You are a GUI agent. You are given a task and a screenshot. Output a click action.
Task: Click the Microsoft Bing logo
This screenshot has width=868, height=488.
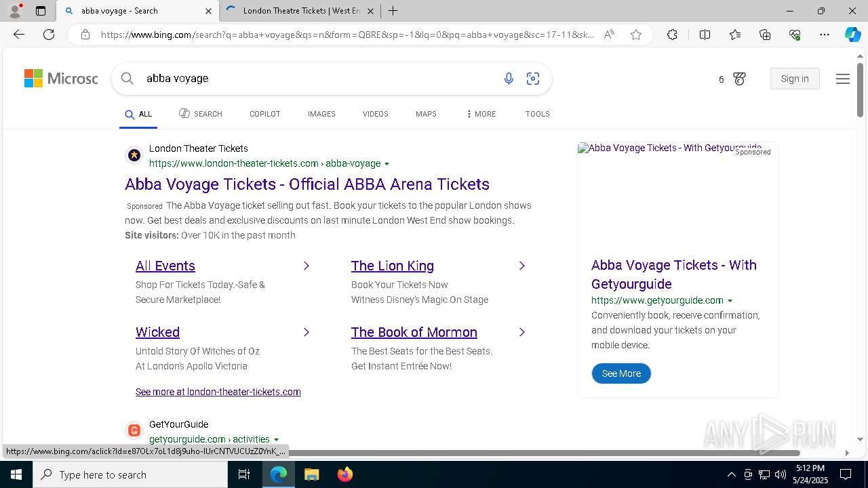[61, 79]
